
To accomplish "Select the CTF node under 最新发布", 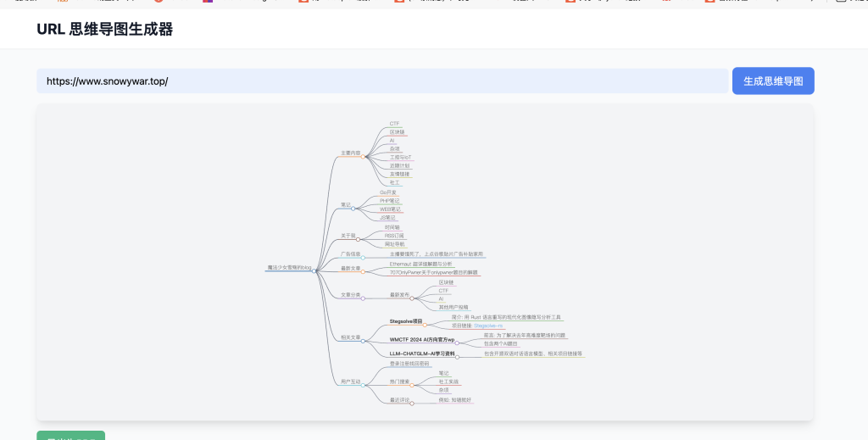I will 443,291.
